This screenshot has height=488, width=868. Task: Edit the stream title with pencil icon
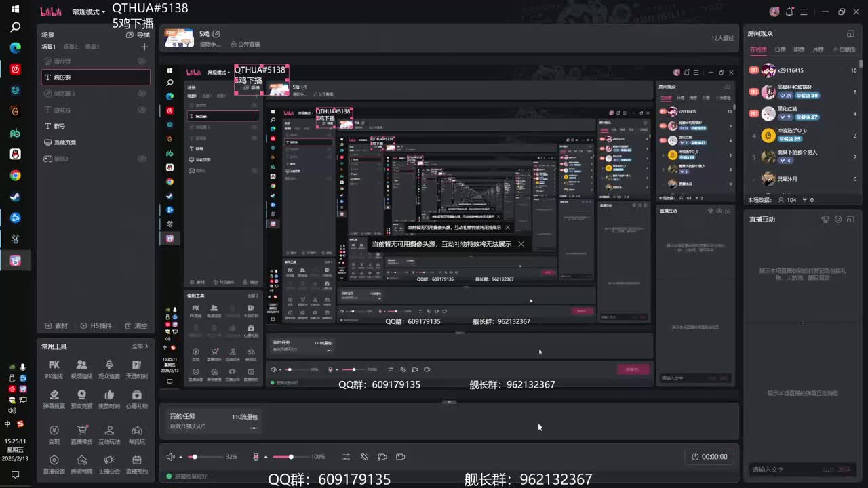coord(216,33)
